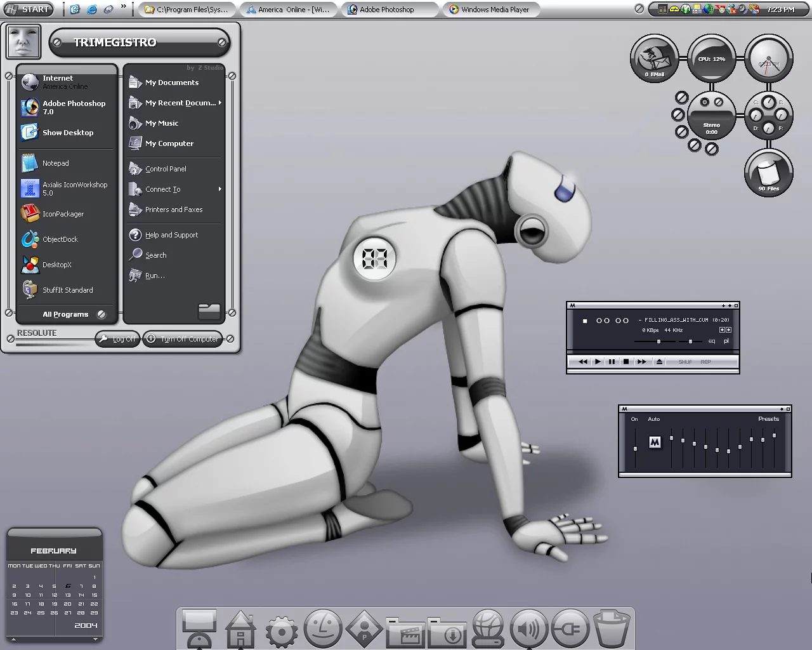The width and height of the screenshot is (812, 650).
Task: Click the gear settings dock icon
Action: [x=282, y=630]
